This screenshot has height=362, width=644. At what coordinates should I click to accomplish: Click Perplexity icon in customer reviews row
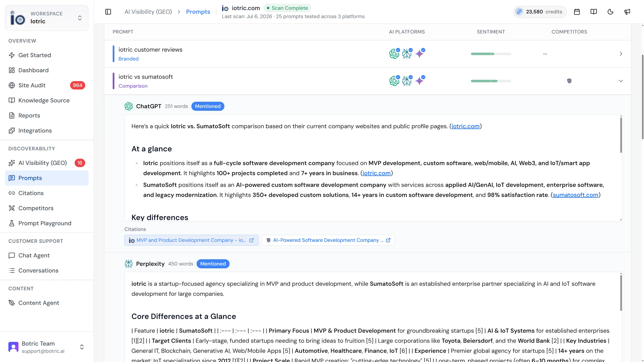tap(407, 54)
